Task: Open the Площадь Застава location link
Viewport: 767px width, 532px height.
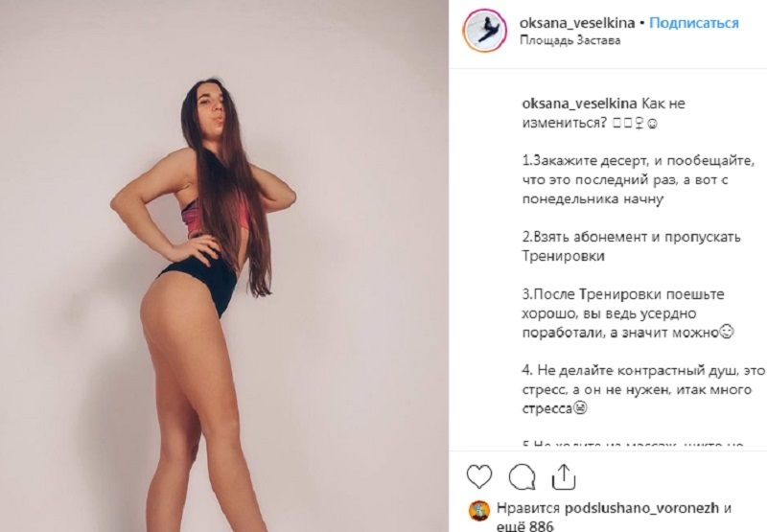Action: pos(569,40)
